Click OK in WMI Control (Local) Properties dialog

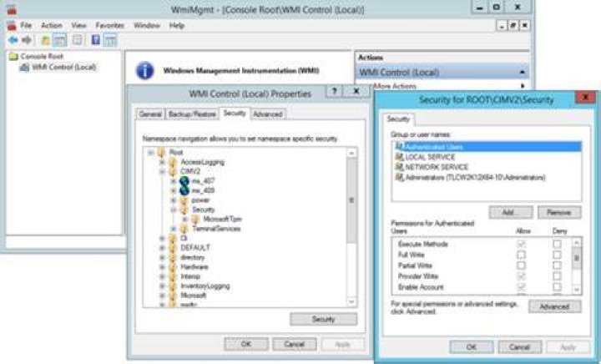(x=246, y=344)
